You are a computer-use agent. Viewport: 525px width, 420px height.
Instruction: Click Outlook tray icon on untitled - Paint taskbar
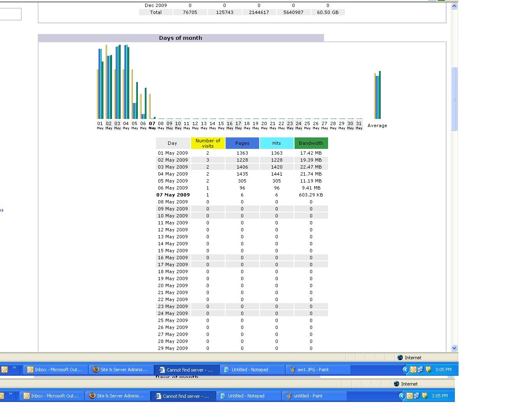[x=410, y=396]
